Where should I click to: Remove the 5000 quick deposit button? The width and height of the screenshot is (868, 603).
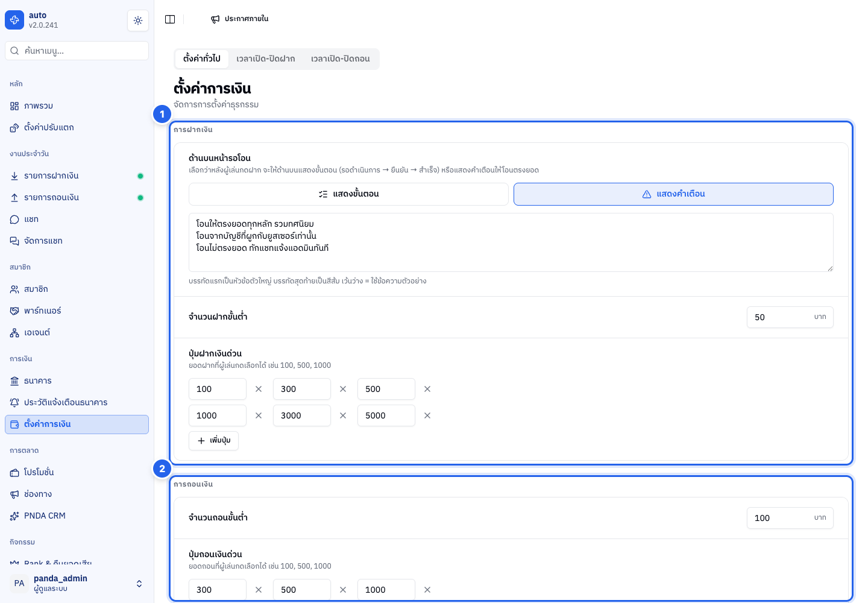(427, 415)
